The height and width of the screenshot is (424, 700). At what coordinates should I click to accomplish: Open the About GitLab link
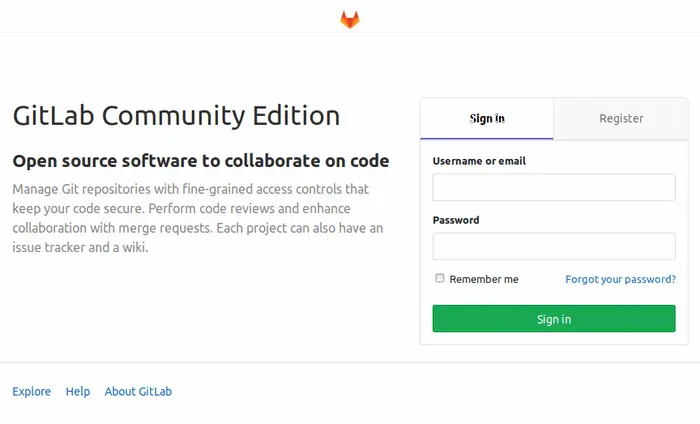pyautogui.click(x=138, y=391)
